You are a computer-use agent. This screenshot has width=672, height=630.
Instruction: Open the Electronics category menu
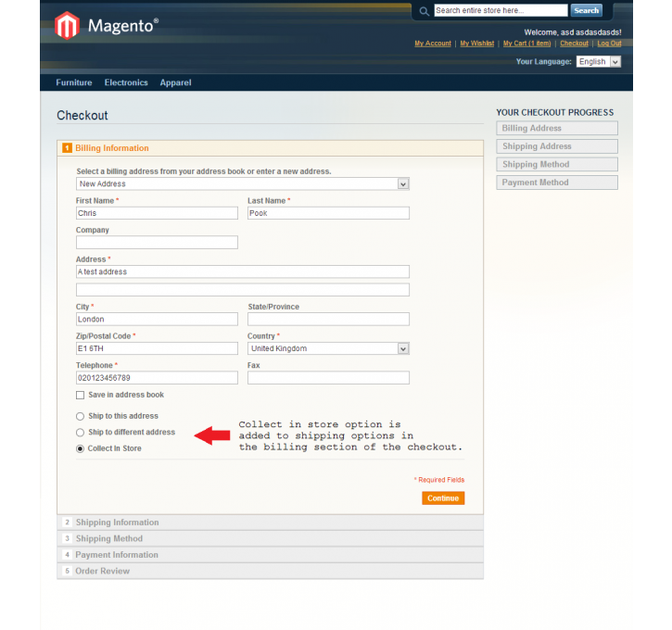tap(126, 82)
